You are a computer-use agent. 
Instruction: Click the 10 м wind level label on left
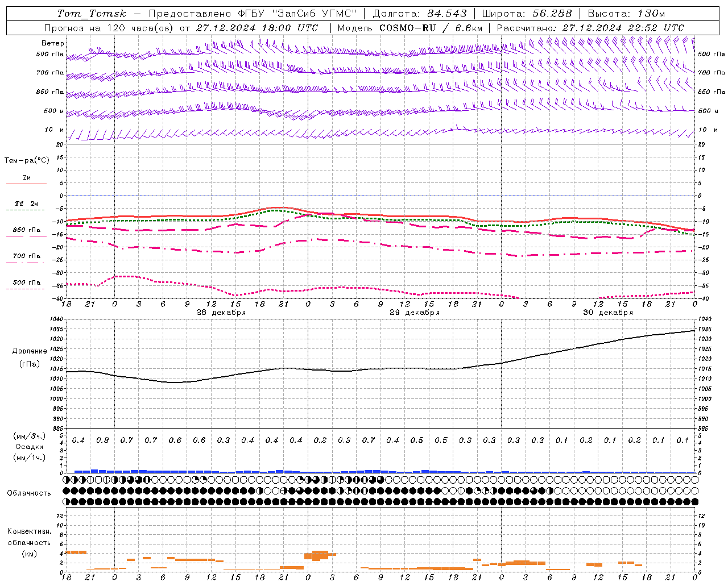(x=55, y=130)
